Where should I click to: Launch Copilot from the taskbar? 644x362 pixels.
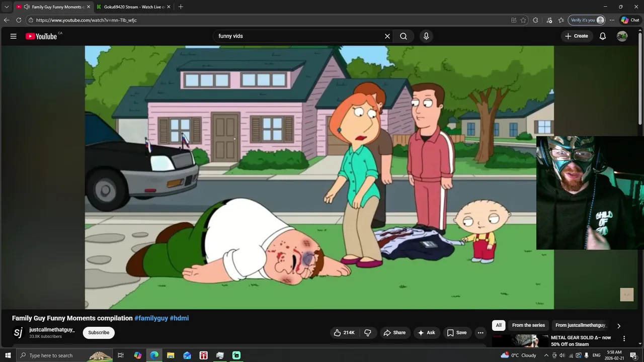click(138, 355)
